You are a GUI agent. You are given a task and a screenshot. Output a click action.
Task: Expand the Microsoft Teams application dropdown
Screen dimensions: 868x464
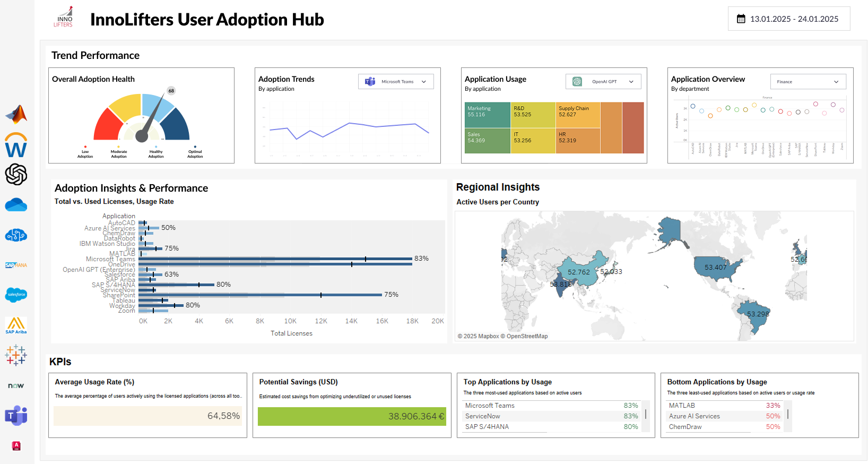[x=396, y=82]
